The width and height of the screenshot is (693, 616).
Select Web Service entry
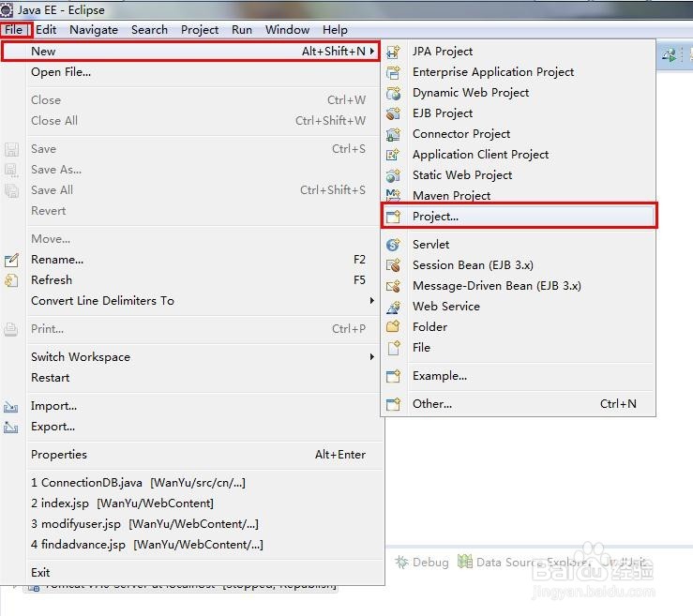518,307
